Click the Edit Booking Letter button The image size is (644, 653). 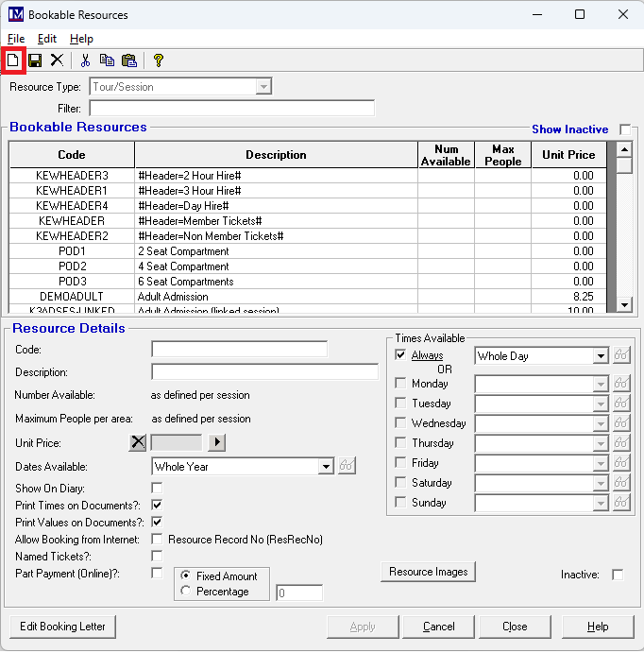pos(62,627)
